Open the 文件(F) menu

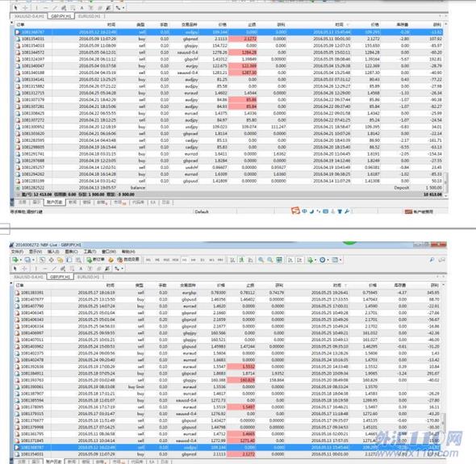click(17, 252)
